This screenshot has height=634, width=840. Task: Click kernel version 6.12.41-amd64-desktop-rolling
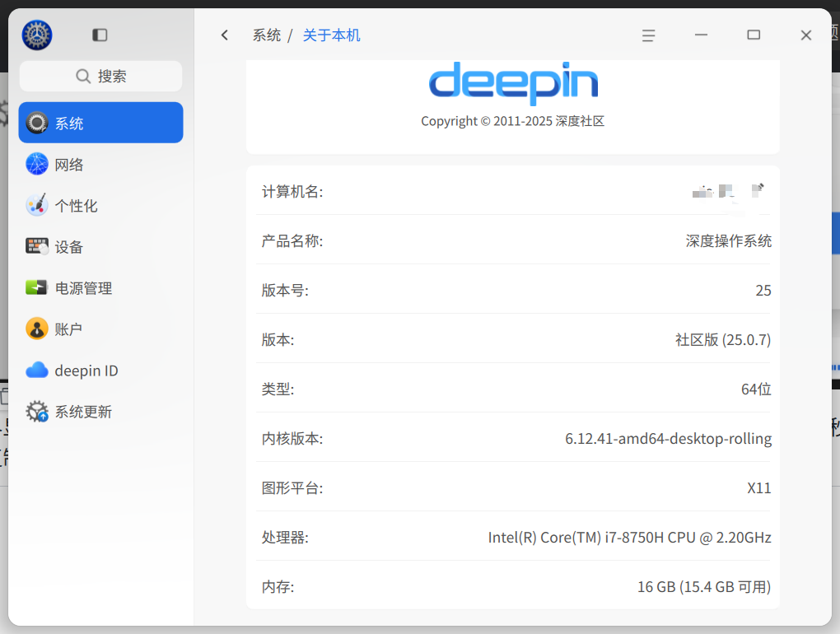[x=668, y=439]
